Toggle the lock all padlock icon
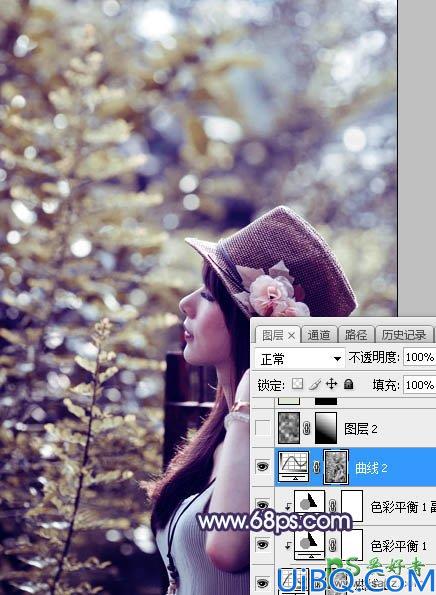The height and width of the screenshot is (595, 436). point(349,384)
